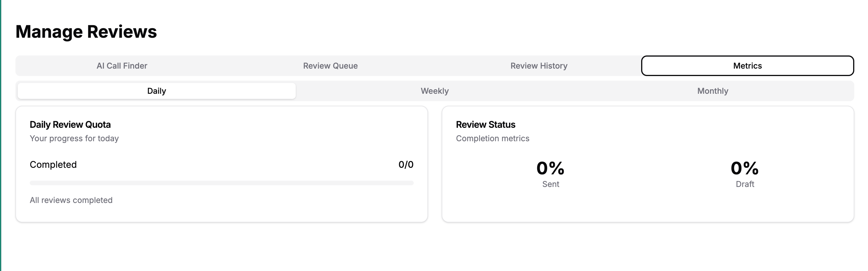Select the Metrics tab
The width and height of the screenshot is (868, 271).
(747, 66)
